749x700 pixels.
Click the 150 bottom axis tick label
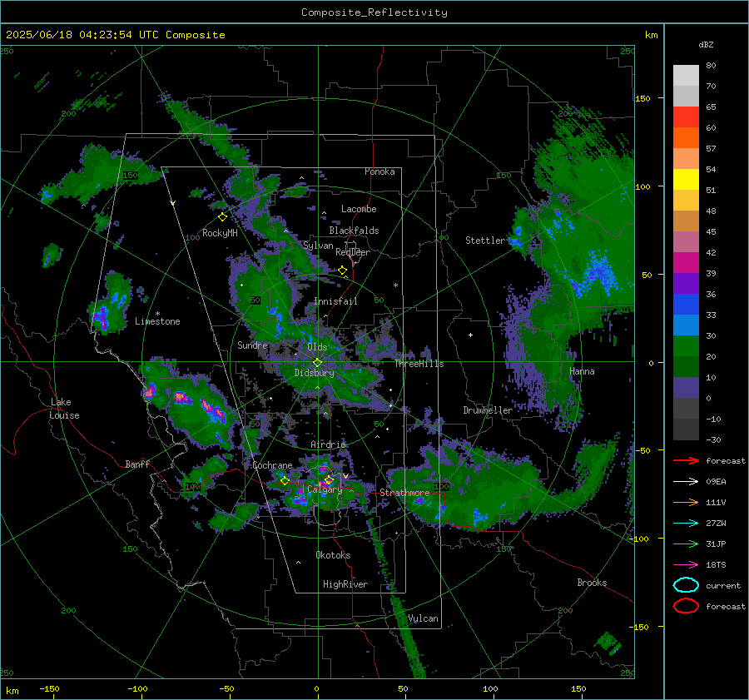coord(578,689)
